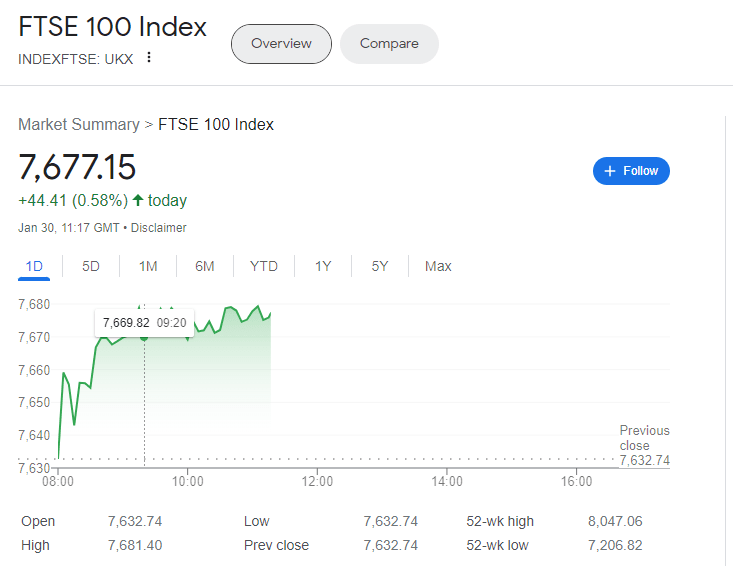Select the 5D time range
This screenshot has width=733, height=566.
point(91,266)
